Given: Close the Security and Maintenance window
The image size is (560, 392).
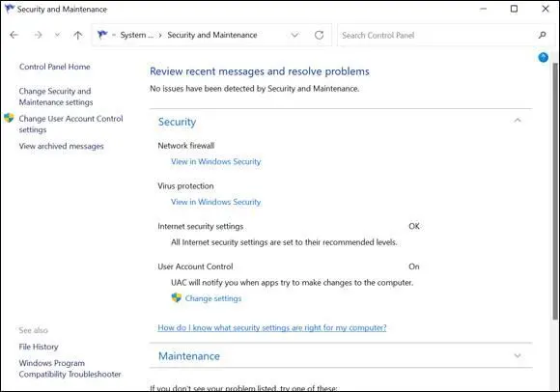Looking at the screenshot, I should click(545, 9).
